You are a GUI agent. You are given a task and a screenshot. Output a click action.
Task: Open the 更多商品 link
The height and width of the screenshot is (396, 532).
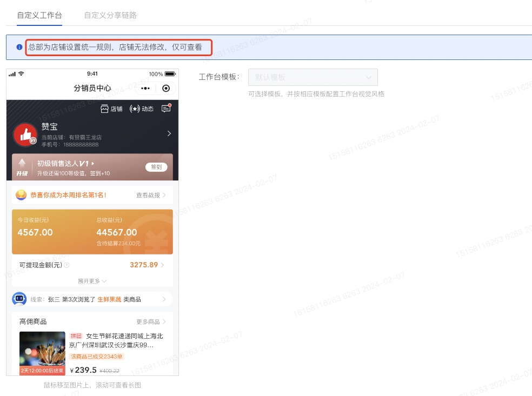151,322
